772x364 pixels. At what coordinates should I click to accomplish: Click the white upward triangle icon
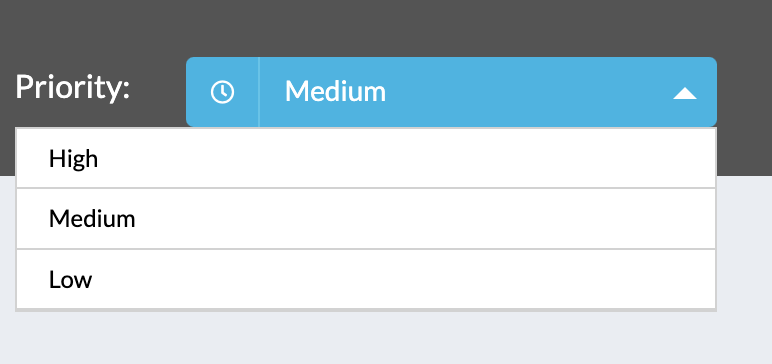point(684,93)
